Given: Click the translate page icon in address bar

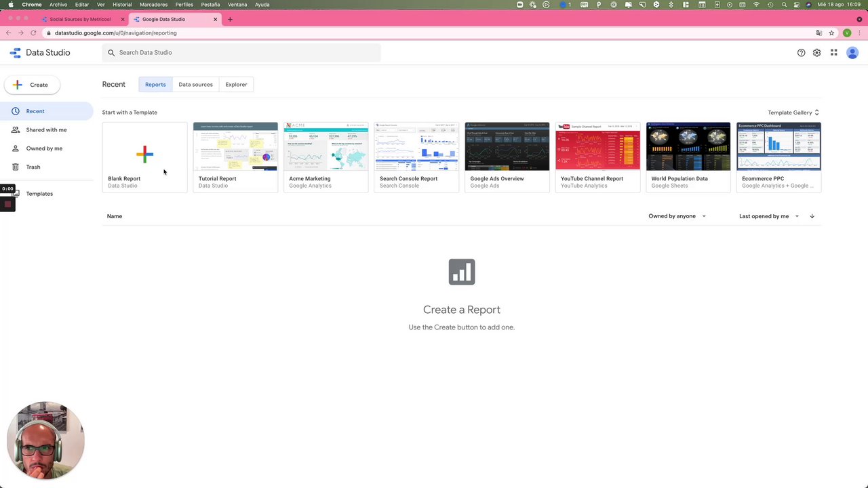Looking at the screenshot, I should point(819,33).
